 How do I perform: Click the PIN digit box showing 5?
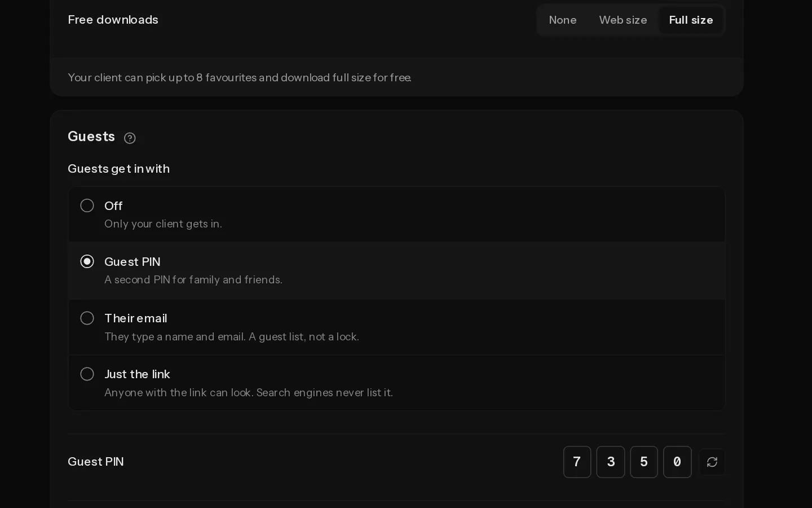644,462
